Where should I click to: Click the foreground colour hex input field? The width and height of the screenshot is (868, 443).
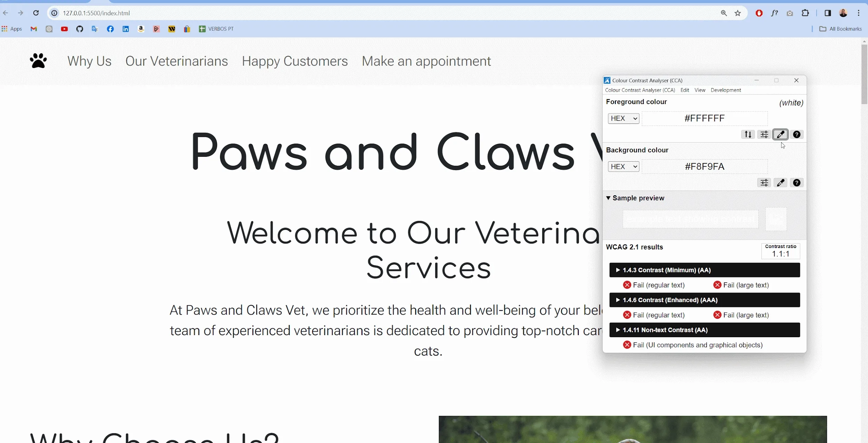(x=704, y=118)
